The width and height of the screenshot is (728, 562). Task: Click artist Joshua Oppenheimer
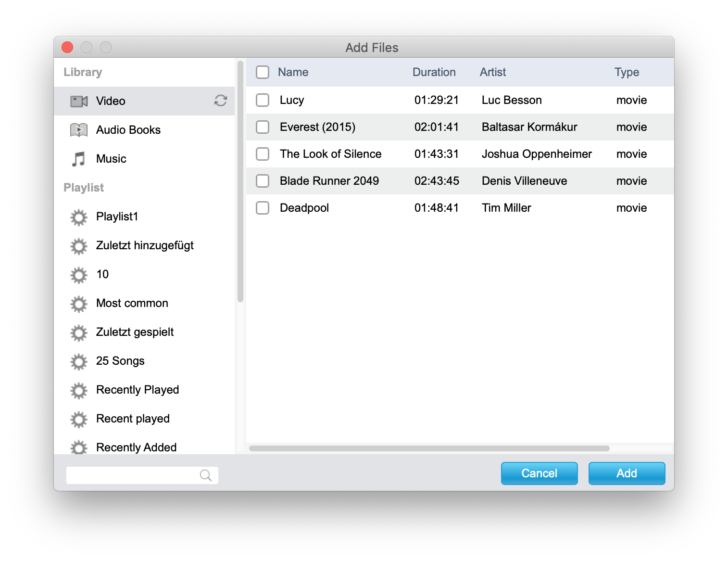(x=537, y=154)
